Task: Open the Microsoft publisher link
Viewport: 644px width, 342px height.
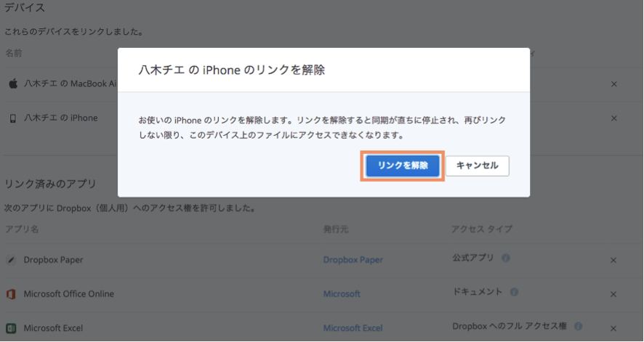Action: [342, 294]
